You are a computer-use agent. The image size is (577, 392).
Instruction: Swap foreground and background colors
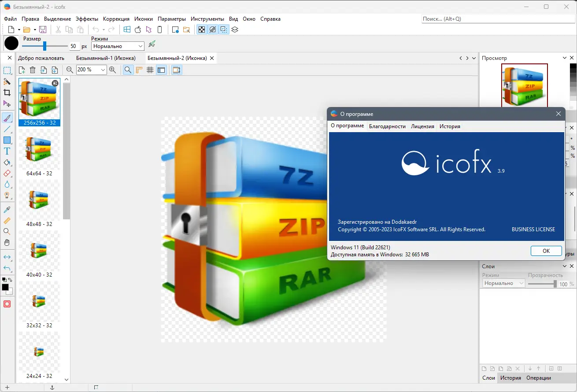10,280
